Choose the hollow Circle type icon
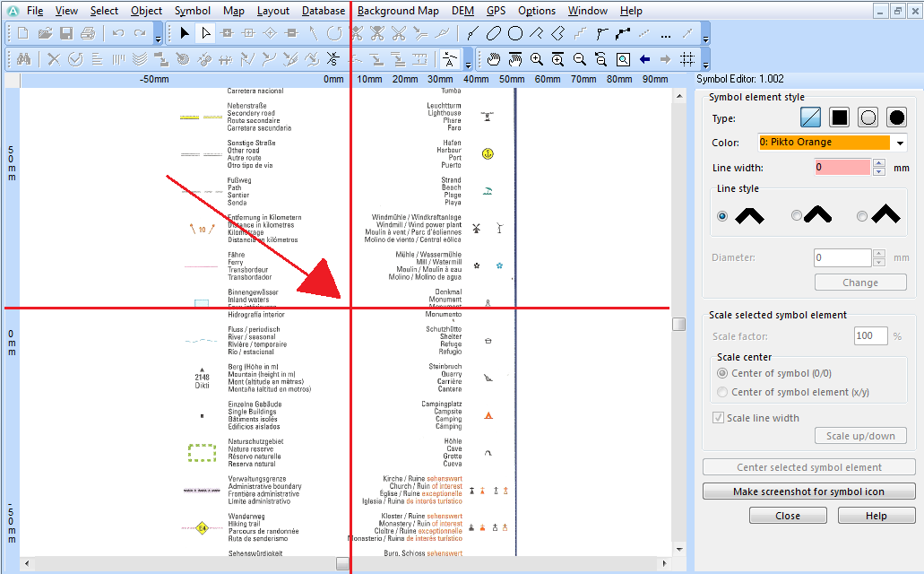The width and height of the screenshot is (924, 574). [x=868, y=118]
